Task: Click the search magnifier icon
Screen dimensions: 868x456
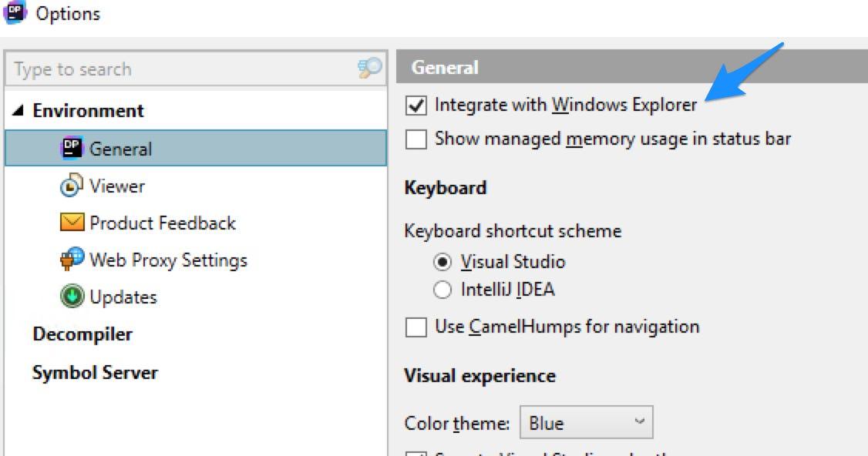Action: pos(370,68)
